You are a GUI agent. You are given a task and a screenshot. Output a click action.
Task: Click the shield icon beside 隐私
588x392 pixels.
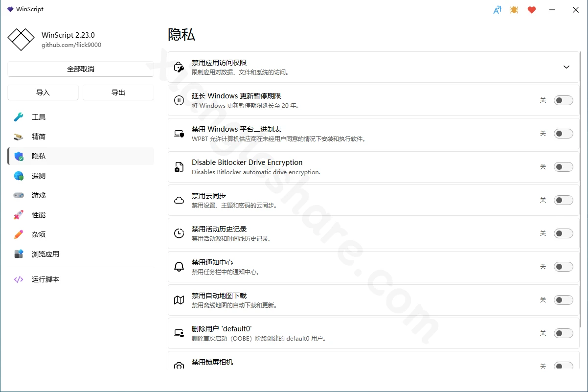[x=19, y=156]
